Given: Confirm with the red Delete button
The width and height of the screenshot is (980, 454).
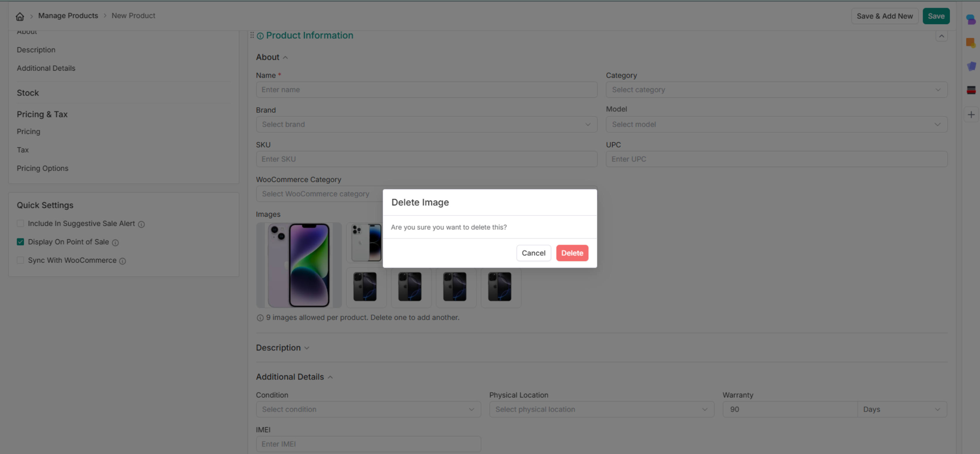Looking at the screenshot, I should (x=572, y=253).
